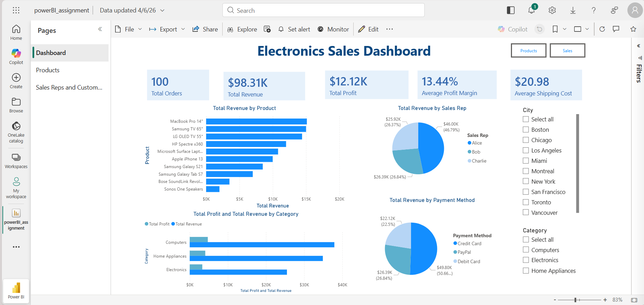Open the notifications bell
Screen dimensions: 644x305
(531, 10)
